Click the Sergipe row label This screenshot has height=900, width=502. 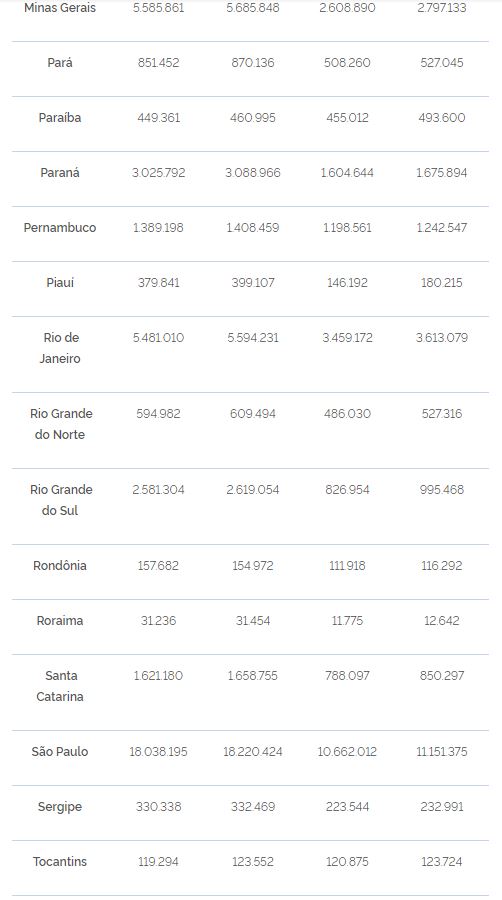[60, 807]
